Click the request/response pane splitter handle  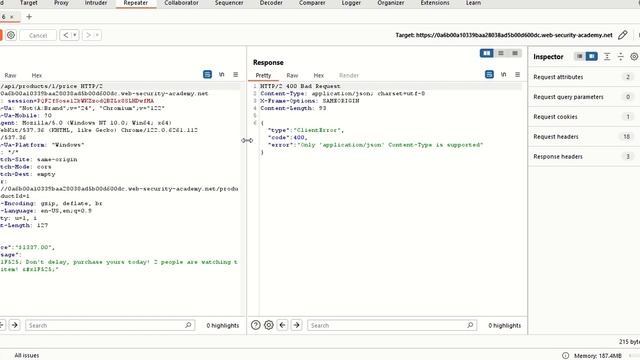tap(247, 140)
